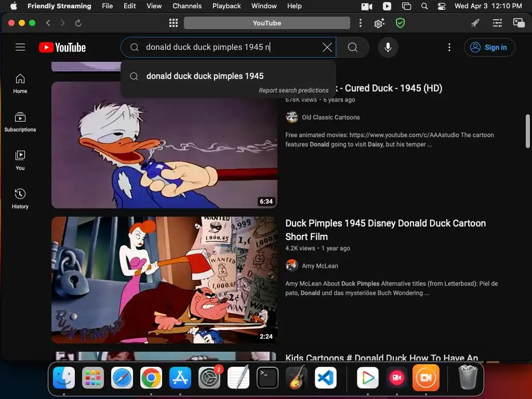This screenshot has height=399, width=532.
Task: Open System Settings from the Dock
Action: point(209,378)
